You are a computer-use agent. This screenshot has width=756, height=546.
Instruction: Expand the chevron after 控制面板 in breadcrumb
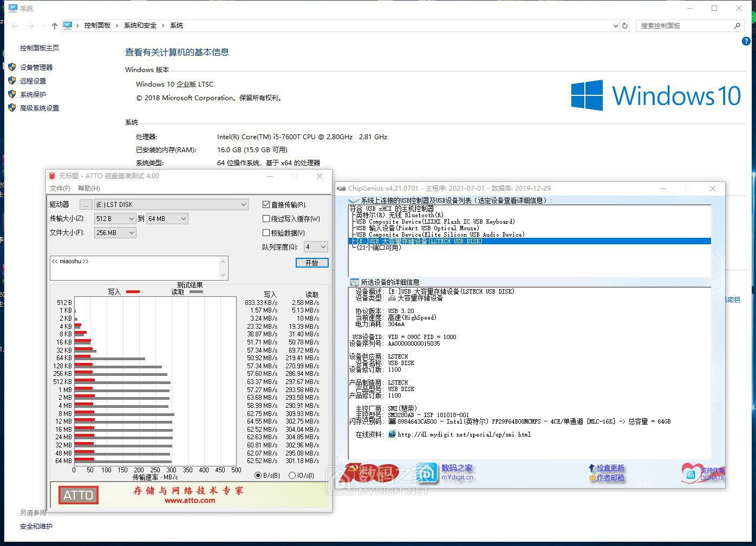click(117, 25)
